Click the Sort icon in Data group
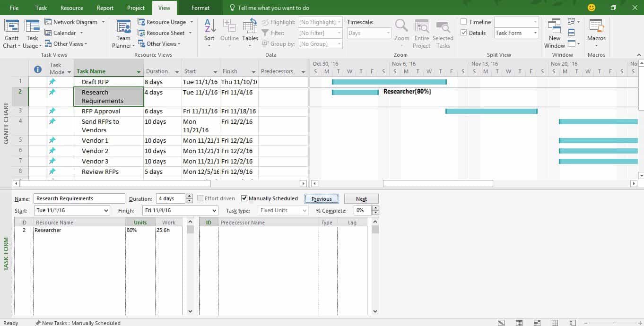 tap(209, 26)
